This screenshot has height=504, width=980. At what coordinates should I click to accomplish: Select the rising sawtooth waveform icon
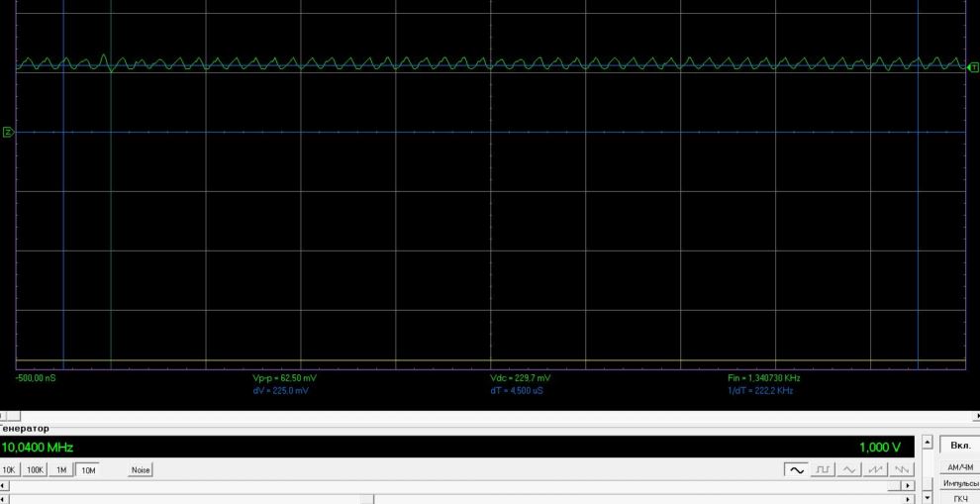[876, 469]
